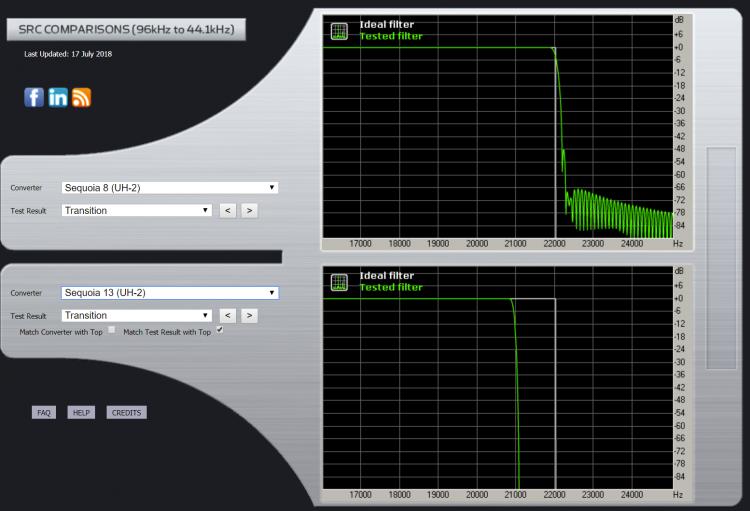The image size is (750, 511).
Task: Click the 17000 Hz label on top graph
Action: 360,244
